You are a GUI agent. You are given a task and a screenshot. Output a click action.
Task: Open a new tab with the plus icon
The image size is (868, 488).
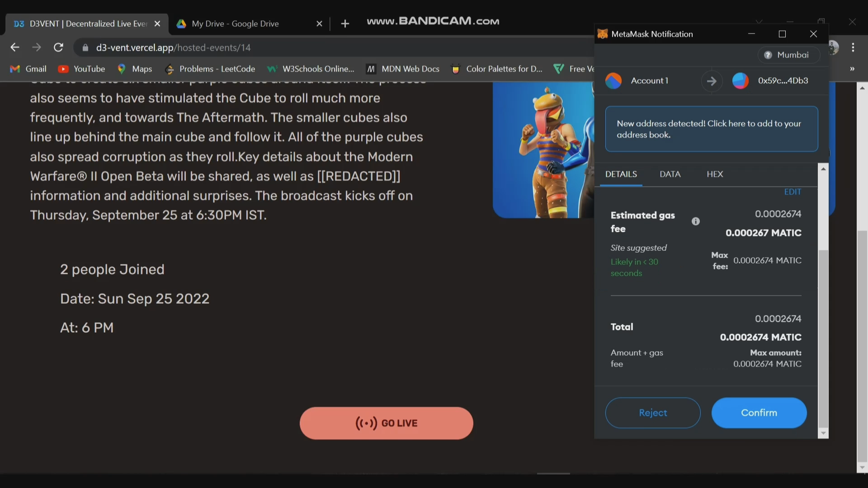[345, 23]
